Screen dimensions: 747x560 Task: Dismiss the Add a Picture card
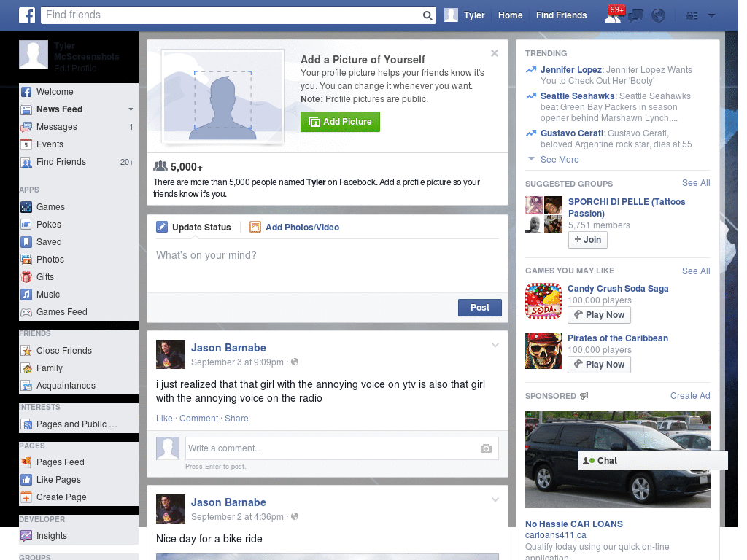tap(495, 53)
